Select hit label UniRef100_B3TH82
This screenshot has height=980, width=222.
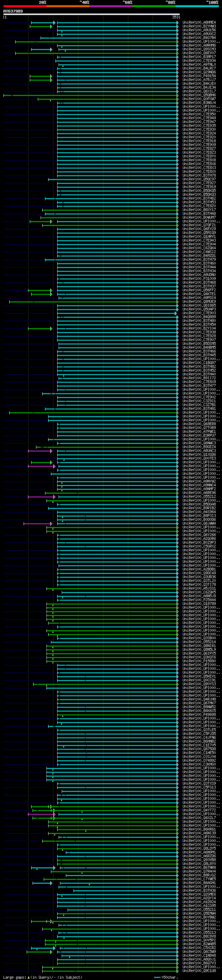point(199,367)
